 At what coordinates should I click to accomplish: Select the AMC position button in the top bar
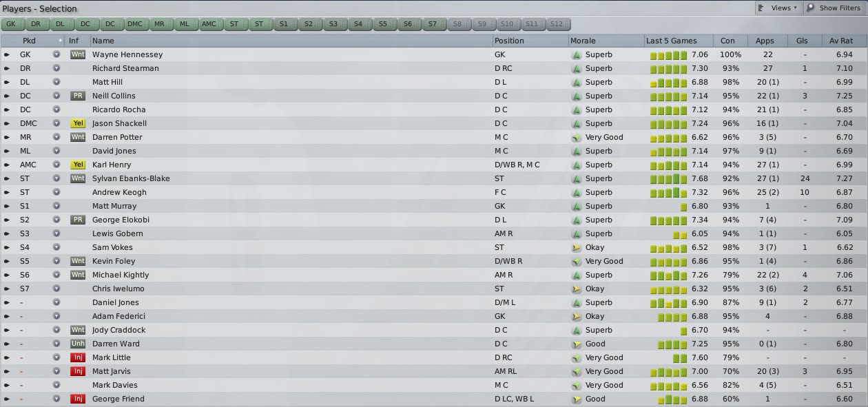point(209,24)
